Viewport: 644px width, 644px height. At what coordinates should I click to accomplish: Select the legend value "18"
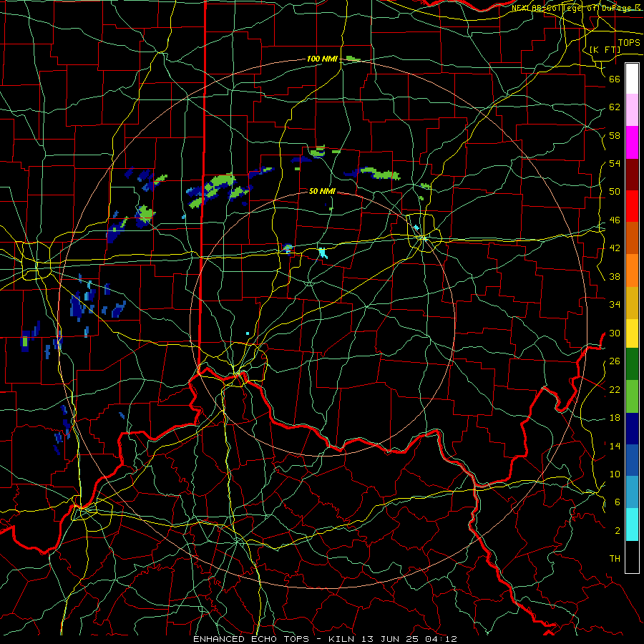[x=615, y=418]
